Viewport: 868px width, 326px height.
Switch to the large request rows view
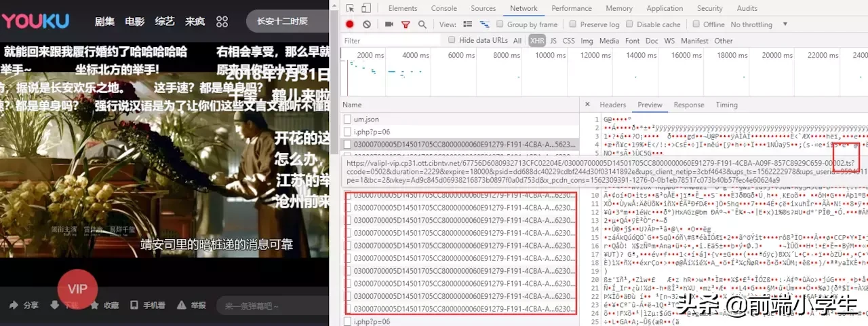469,24
